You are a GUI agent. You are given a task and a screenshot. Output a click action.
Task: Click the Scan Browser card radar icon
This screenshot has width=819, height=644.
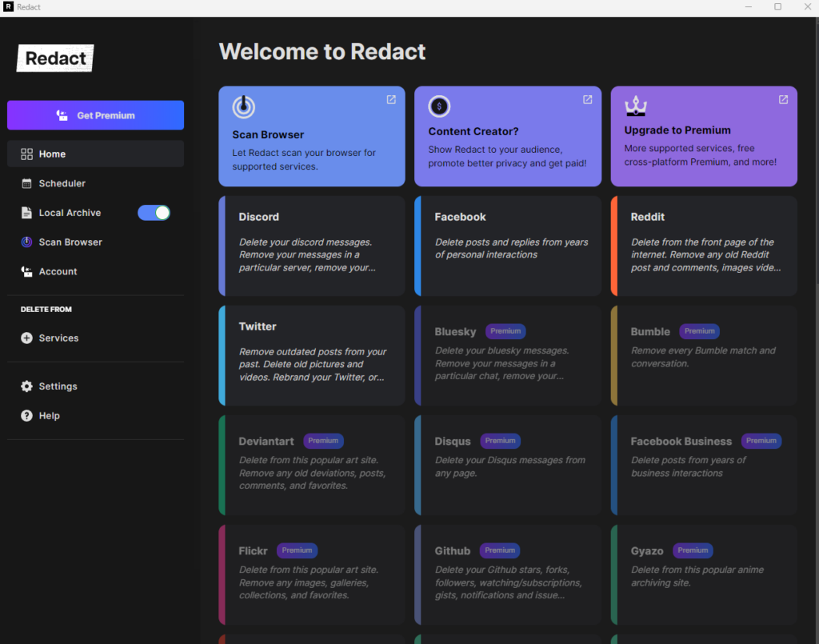243,106
